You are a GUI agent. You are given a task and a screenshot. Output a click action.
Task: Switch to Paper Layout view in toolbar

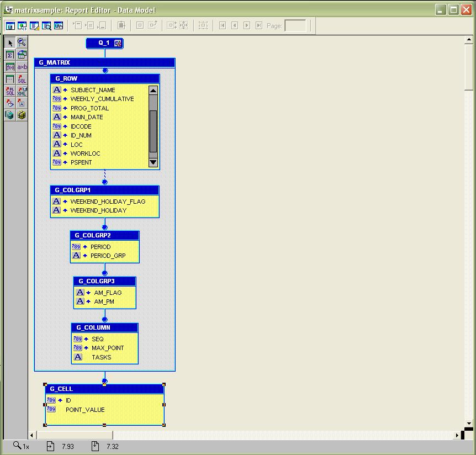tap(34, 25)
